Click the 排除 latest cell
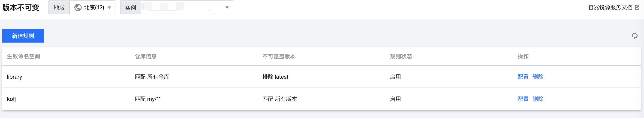Screen dimensions: 644x118 coord(275,77)
